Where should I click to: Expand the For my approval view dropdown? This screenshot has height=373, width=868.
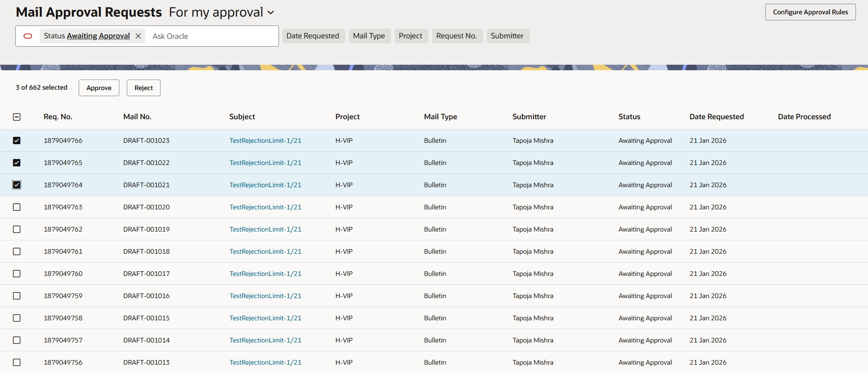tap(271, 12)
